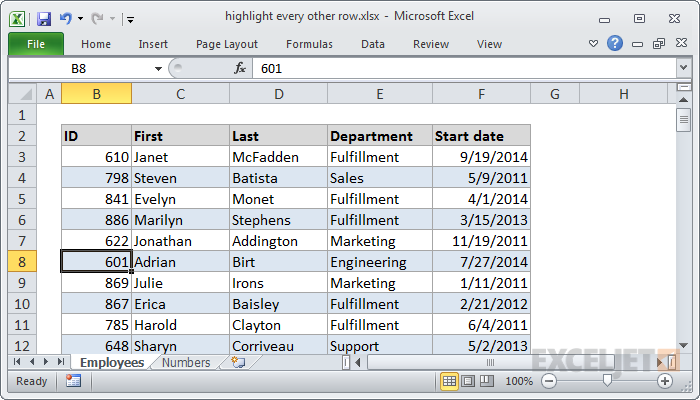
Task: Click the ID cell 869
Action: (96, 283)
